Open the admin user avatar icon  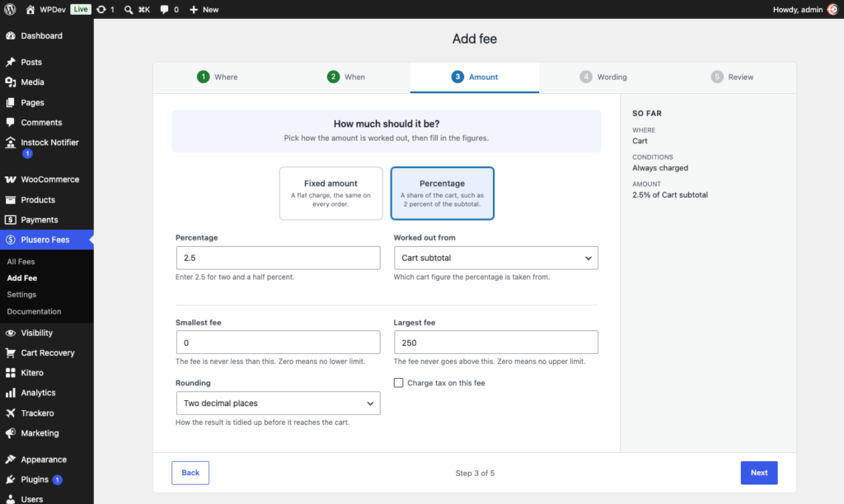[832, 10]
